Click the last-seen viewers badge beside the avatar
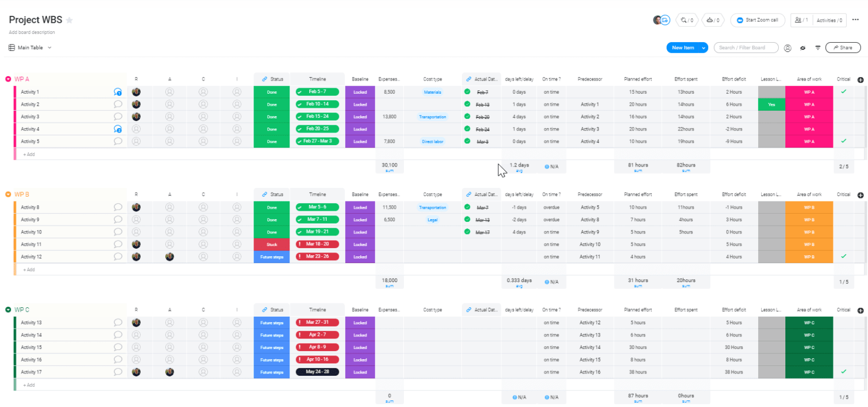868x407 pixels. coord(666,20)
